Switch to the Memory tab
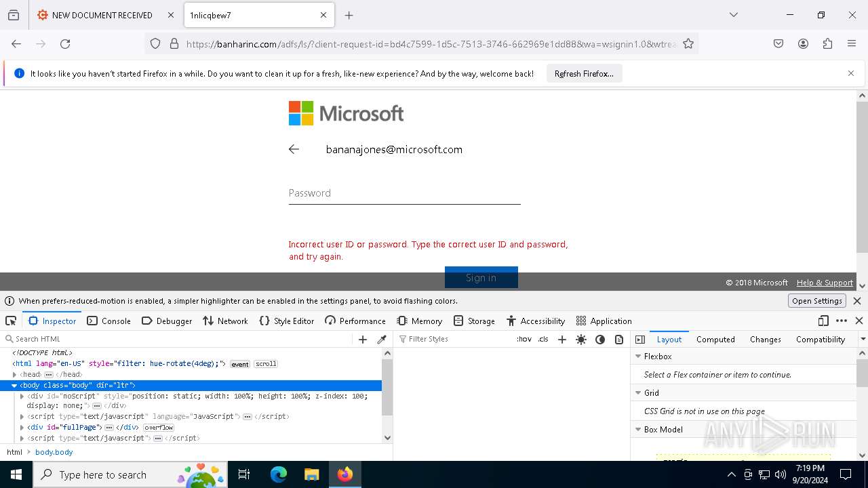This screenshot has width=868, height=488. pos(419,321)
